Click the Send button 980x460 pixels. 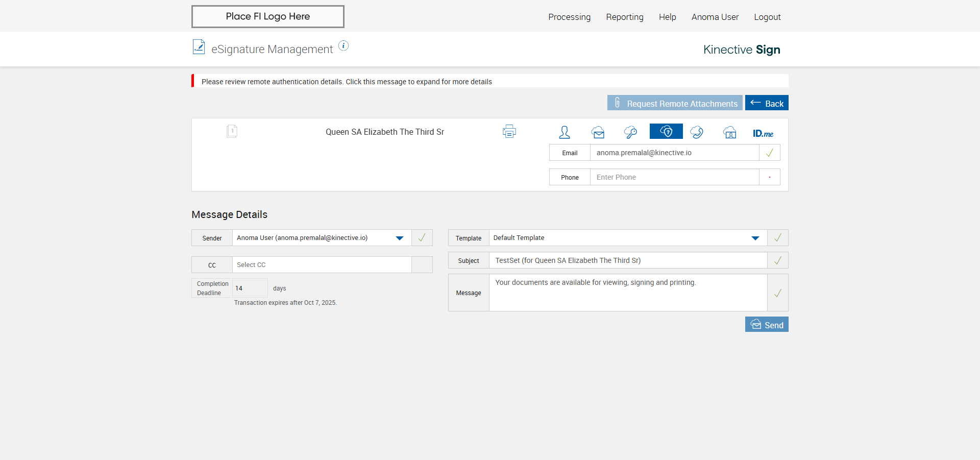coord(767,325)
